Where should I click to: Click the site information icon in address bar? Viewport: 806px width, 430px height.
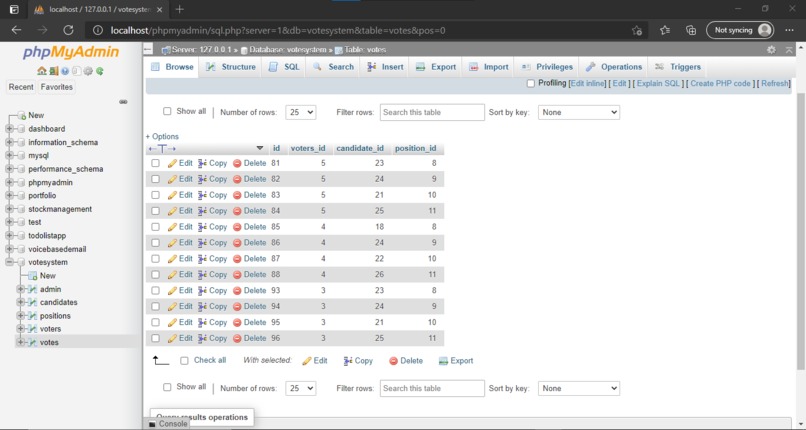coord(98,30)
